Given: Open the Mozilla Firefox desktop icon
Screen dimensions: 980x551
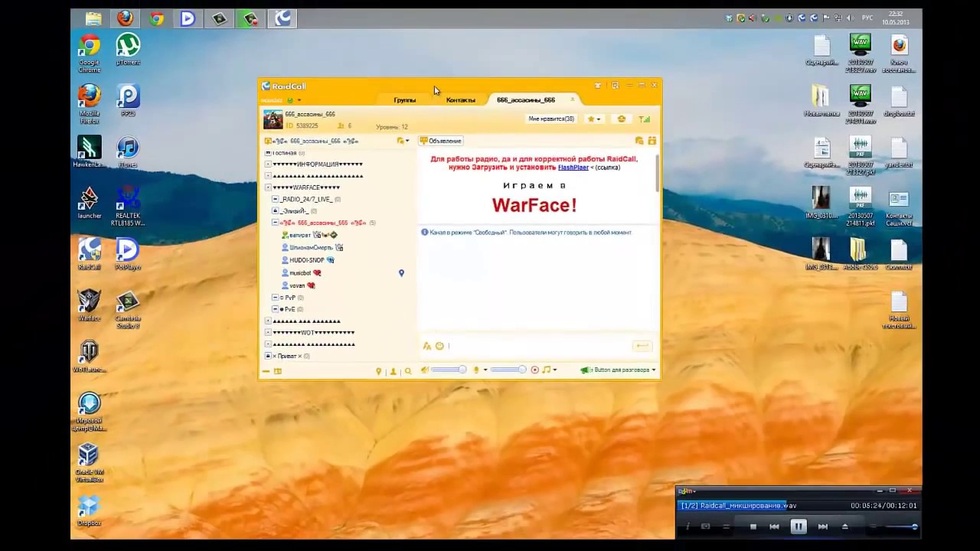Looking at the screenshot, I should point(90,104).
